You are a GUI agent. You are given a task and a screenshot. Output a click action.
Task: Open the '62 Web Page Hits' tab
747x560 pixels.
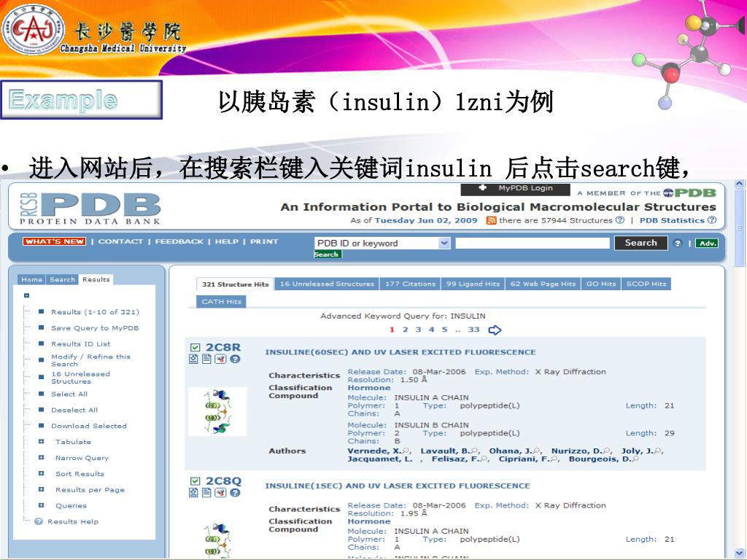click(x=543, y=284)
